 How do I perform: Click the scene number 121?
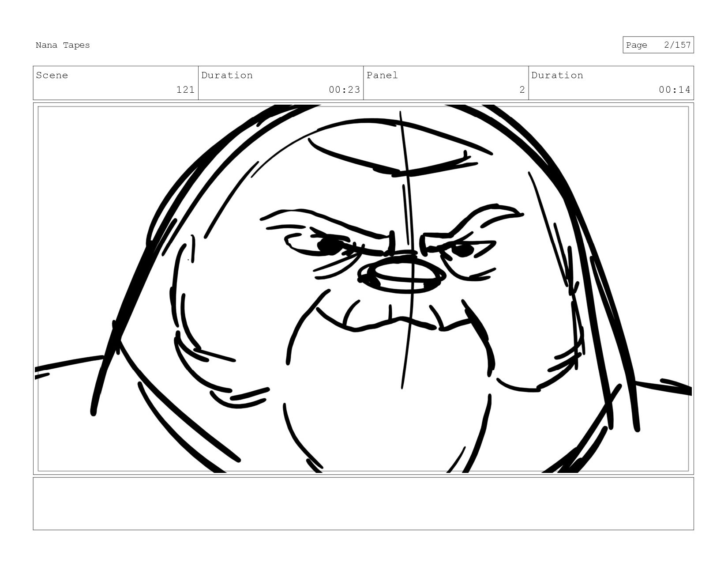[x=185, y=90]
